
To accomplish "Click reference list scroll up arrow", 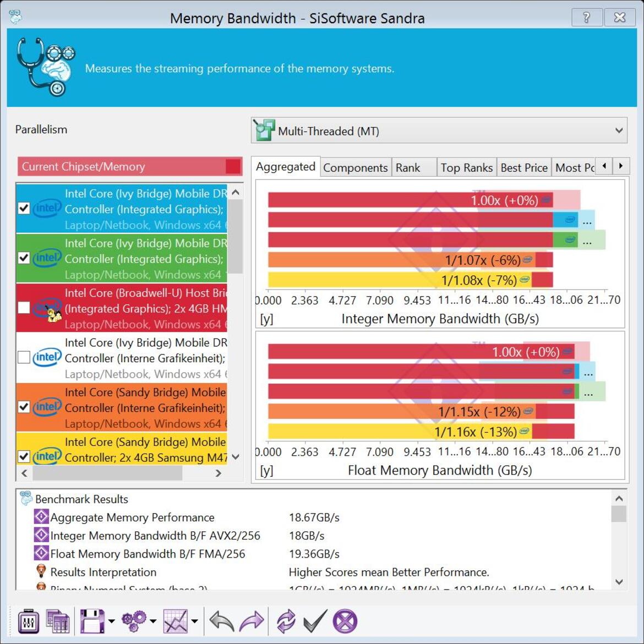I will click(236, 192).
